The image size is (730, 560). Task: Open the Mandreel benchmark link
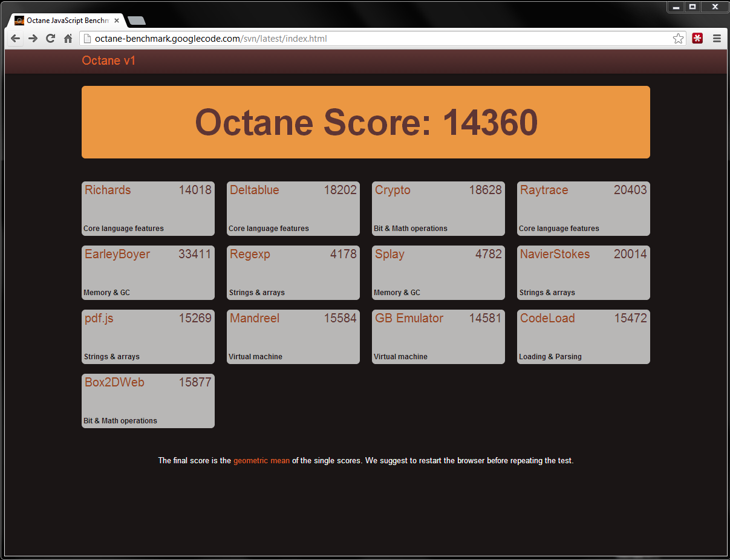(254, 318)
